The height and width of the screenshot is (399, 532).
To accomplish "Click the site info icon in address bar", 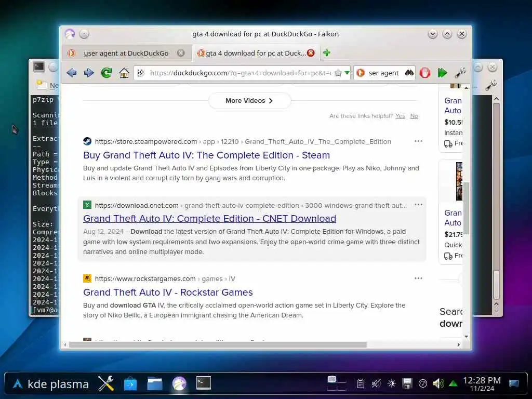I will pyautogui.click(x=141, y=73).
